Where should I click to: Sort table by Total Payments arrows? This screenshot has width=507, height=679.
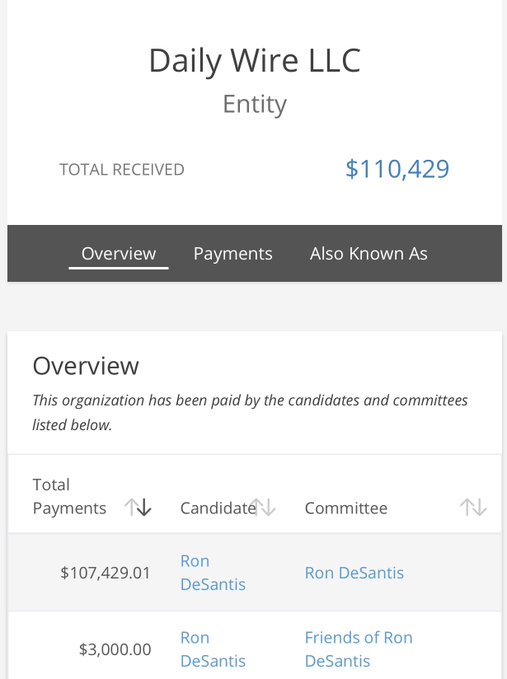(x=138, y=507)
